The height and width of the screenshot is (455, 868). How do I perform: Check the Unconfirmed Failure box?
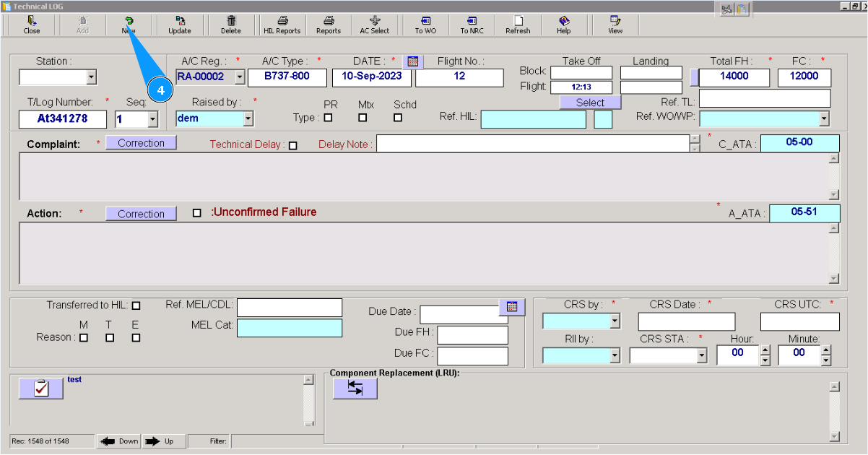pyautogui.click(x=197, y=213)
